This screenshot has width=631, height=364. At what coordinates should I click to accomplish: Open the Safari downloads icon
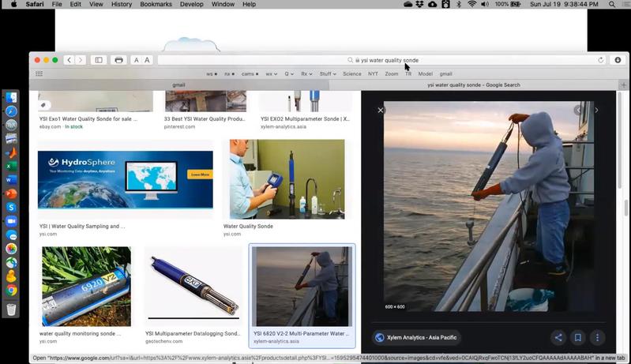pos(619,60)
